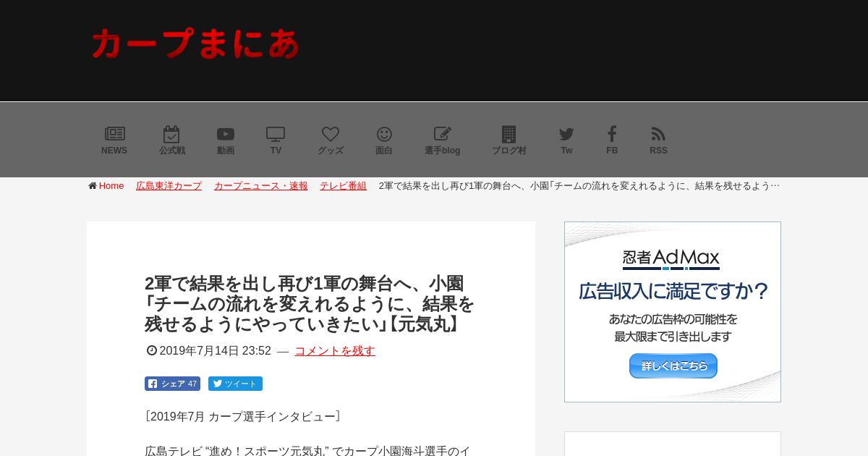868x456 pixels.
Task: Share article with Facebook シェア button
Action: 172,384
